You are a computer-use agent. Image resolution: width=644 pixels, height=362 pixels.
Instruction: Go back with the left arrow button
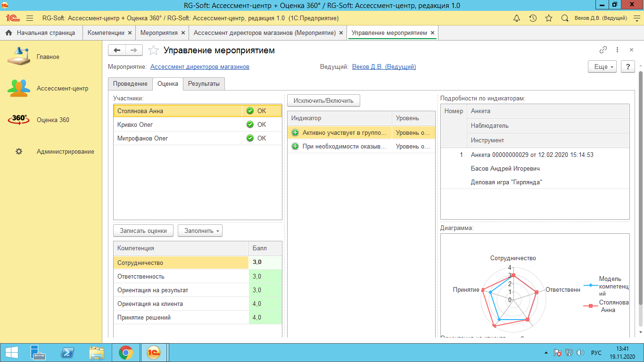pyautogui.click(x=117, y=50)
